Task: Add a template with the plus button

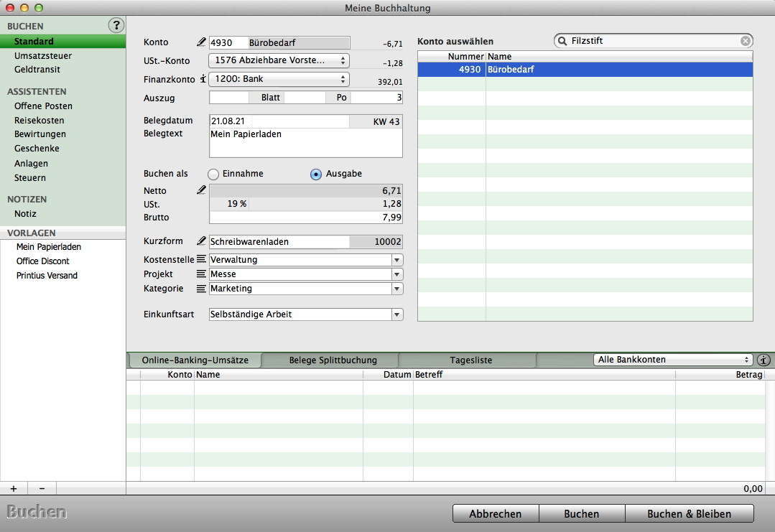Action: click(14, 488)
